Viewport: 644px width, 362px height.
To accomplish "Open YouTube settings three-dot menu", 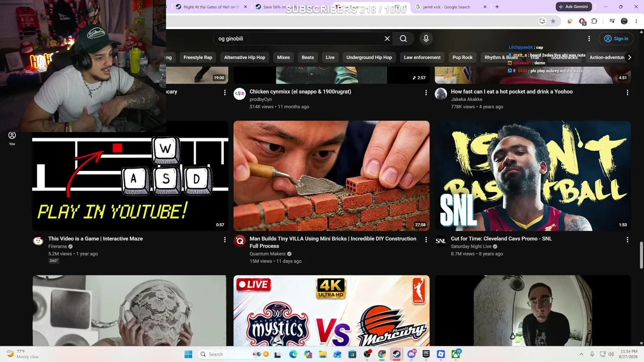I will pyautogui.click(x=589, y=39).
